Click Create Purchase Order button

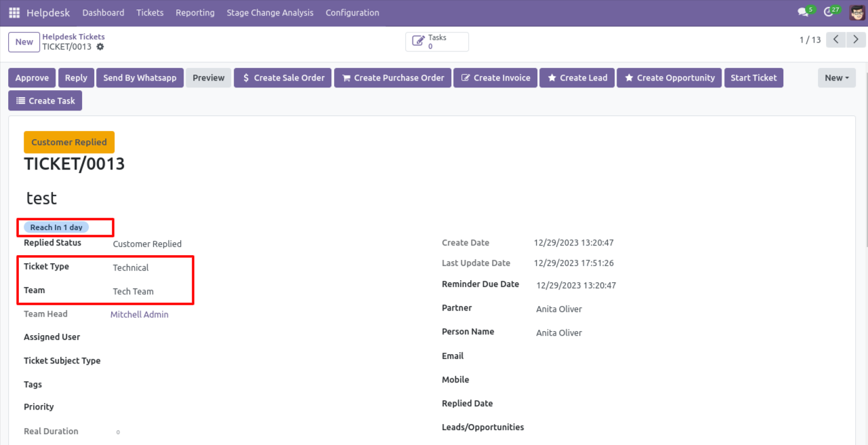pos(393,78)
